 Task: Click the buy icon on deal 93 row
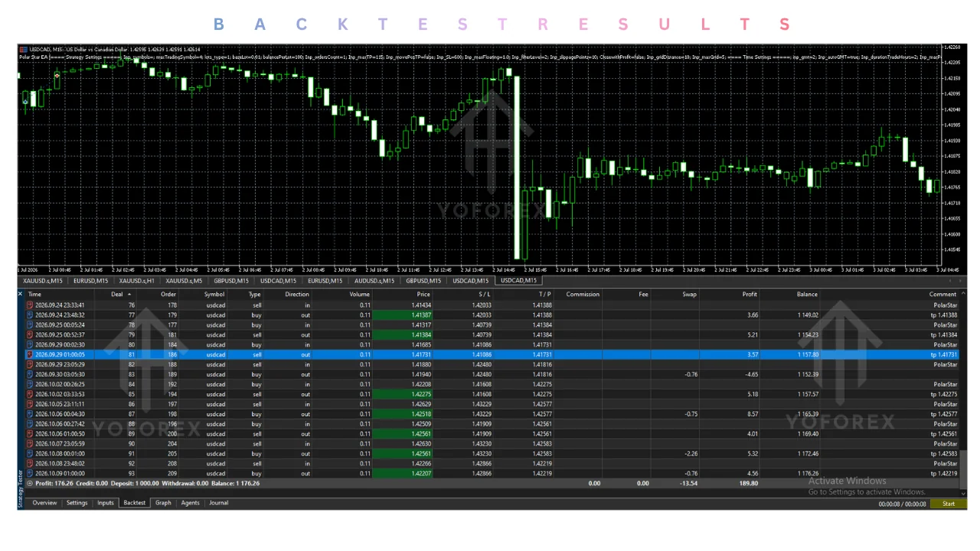pyautogui.click(x=29, y=474)
